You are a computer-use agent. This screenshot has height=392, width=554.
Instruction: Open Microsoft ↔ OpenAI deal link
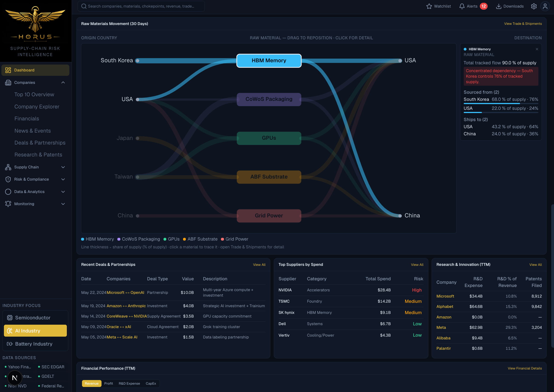[x=125, y=292]
